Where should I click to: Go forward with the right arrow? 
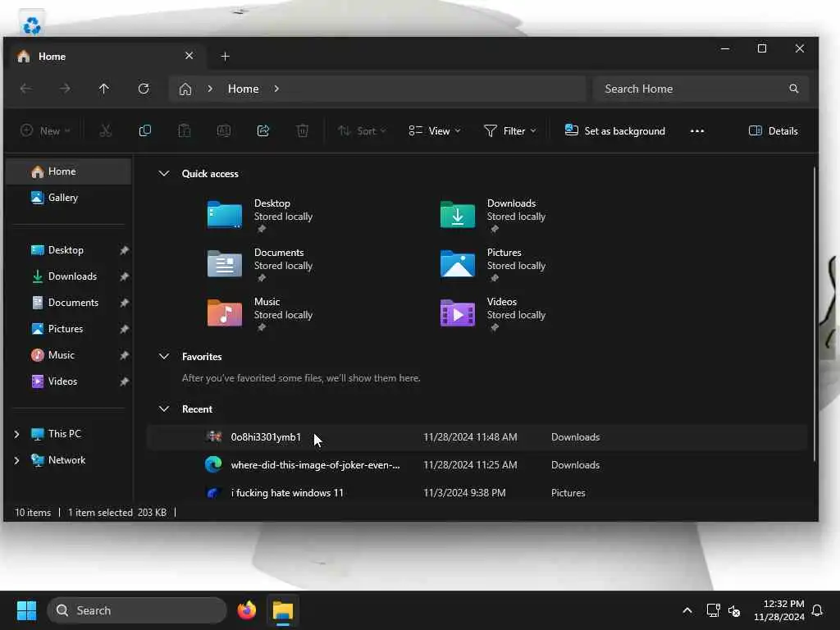(x=65, y=89)
